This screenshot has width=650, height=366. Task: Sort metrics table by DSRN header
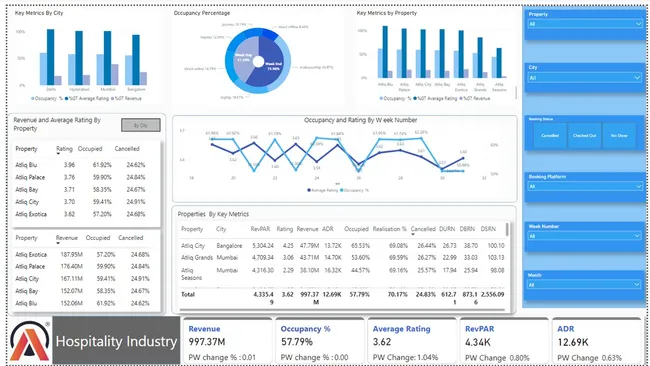coord(488,229)
